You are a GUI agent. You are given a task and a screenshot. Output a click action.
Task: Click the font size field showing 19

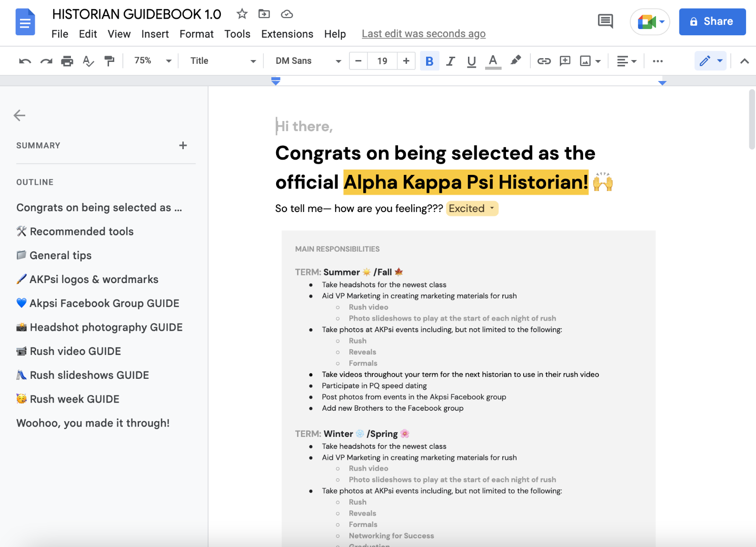point(382,61)
